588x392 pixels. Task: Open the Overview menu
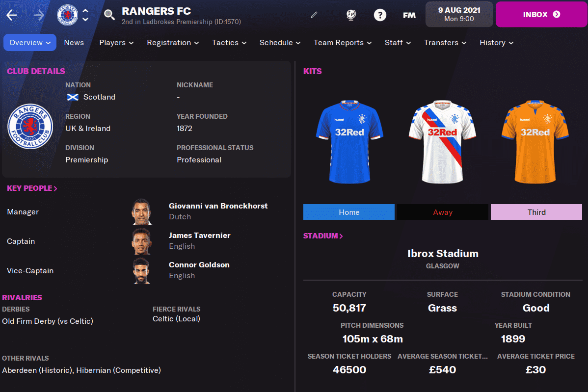[30, 43]
